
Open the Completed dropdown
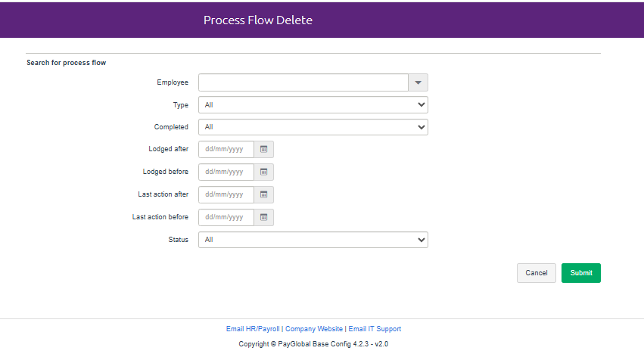tap(313, 128)
